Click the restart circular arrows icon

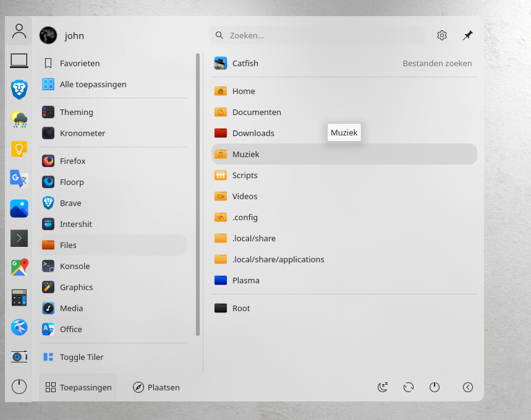[409, 387]
